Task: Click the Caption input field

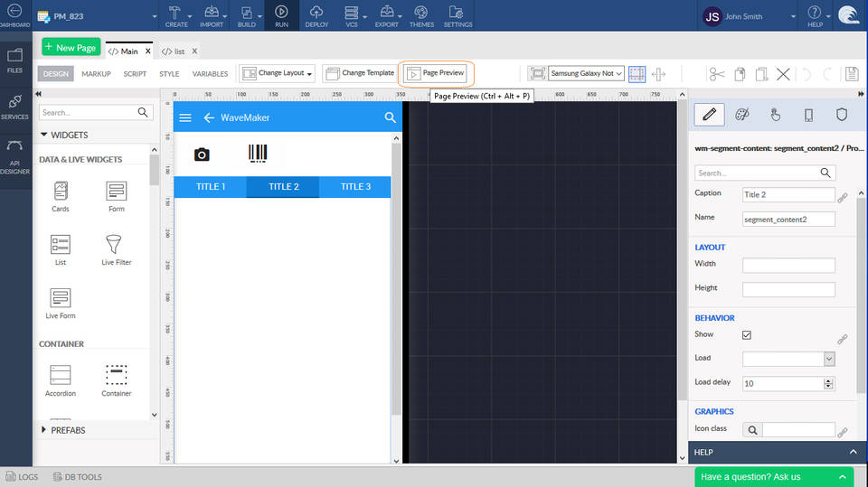Action: click(788, 195)
